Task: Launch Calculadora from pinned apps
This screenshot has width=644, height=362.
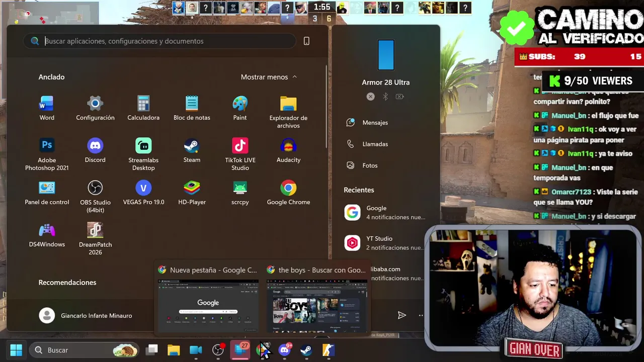Action: (143, 108)
